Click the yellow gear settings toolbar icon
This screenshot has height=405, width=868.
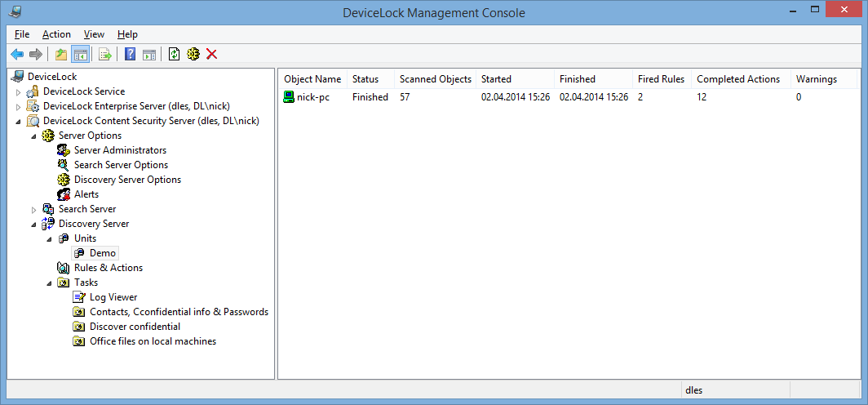pyautogui.click(x=193, y=54)
